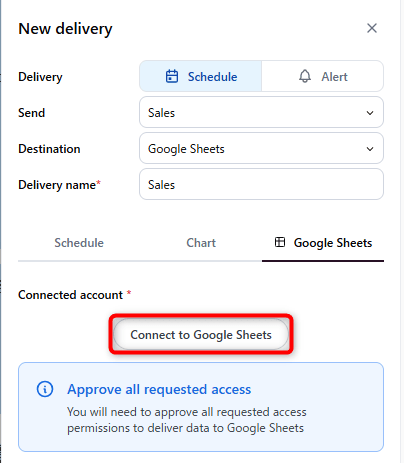This screenshot has height=463, width=404.
Task: Click the Send label
Action: [32, 113]
